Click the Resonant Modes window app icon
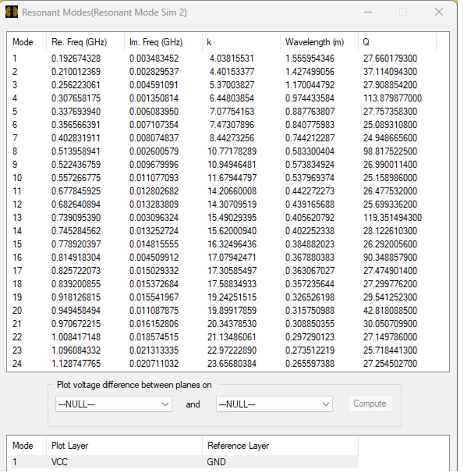The width and height of the screenshot is (463, 476). click(x=11, y=12)
